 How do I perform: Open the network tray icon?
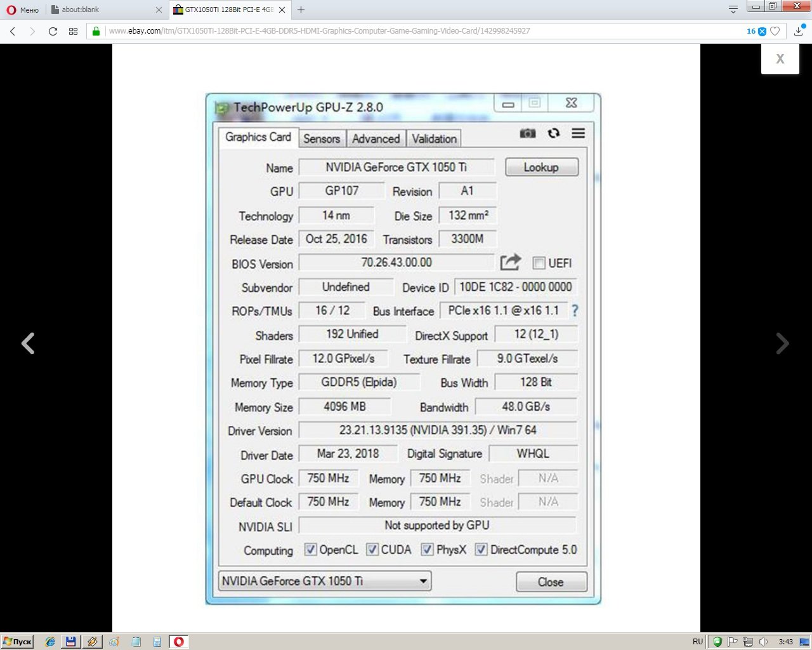coord(748,642)
